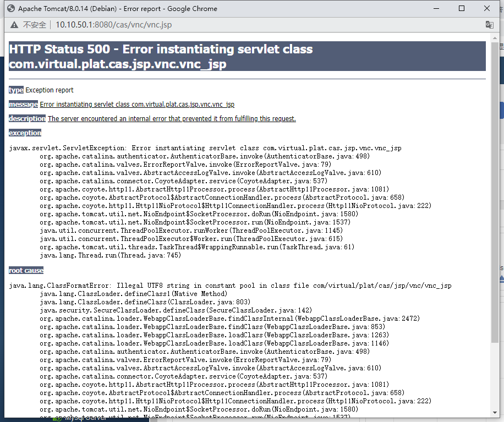
Task: Click the address bar URL 10.10.50.1:8080/cas/vnc/vnc.jsp
Action: click(x=113, y=25)
